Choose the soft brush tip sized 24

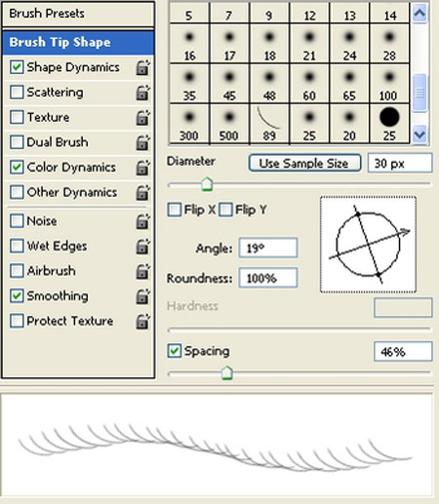(349, 44)
